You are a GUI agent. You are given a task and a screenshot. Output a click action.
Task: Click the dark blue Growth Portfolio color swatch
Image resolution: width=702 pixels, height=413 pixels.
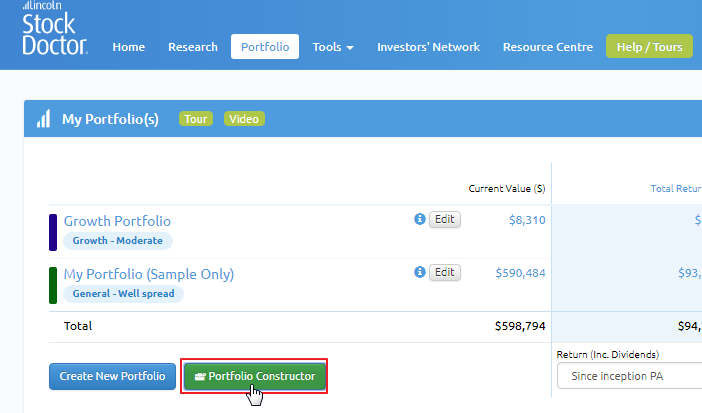coord(53,232)
